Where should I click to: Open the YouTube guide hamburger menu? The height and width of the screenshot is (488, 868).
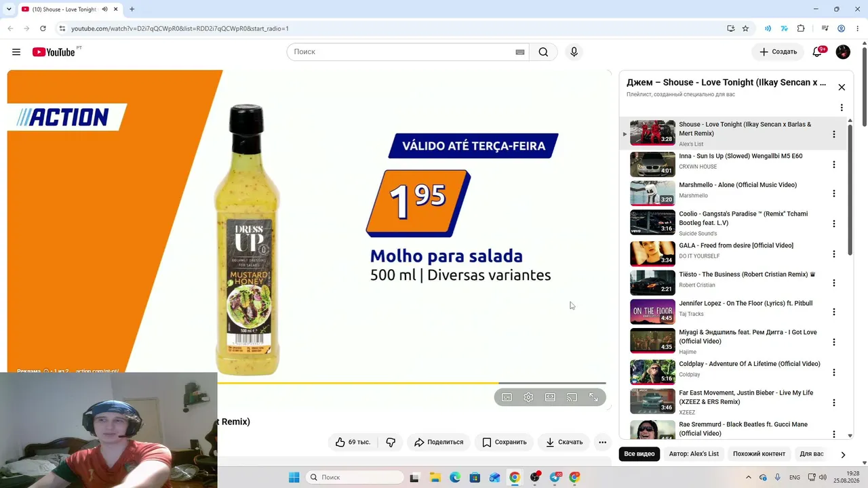[16, 52]
